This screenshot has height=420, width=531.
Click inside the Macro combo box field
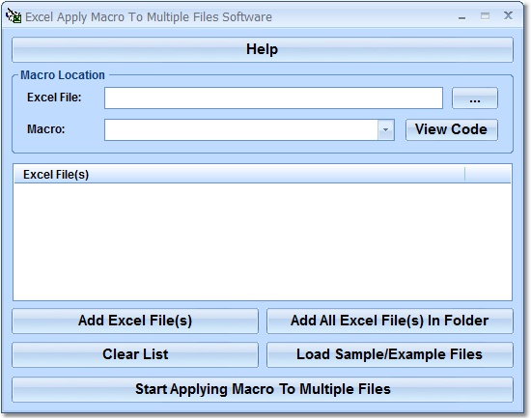coord(241,129)
